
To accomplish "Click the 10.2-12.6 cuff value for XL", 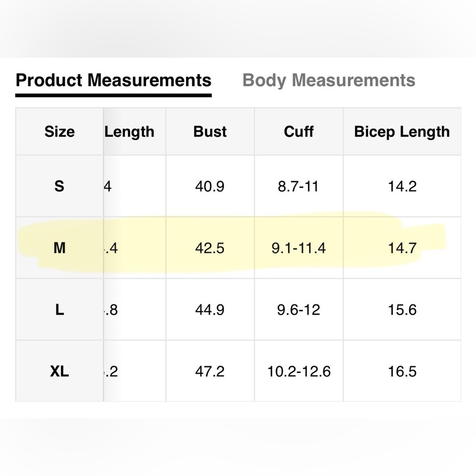I will pos(299,372).
